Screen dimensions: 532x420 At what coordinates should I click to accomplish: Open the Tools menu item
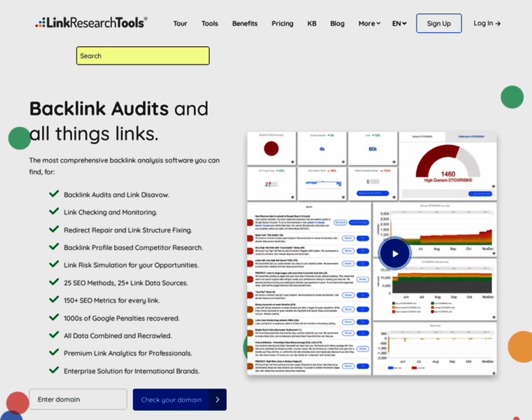pyautogui.click(x=210, y=23)
